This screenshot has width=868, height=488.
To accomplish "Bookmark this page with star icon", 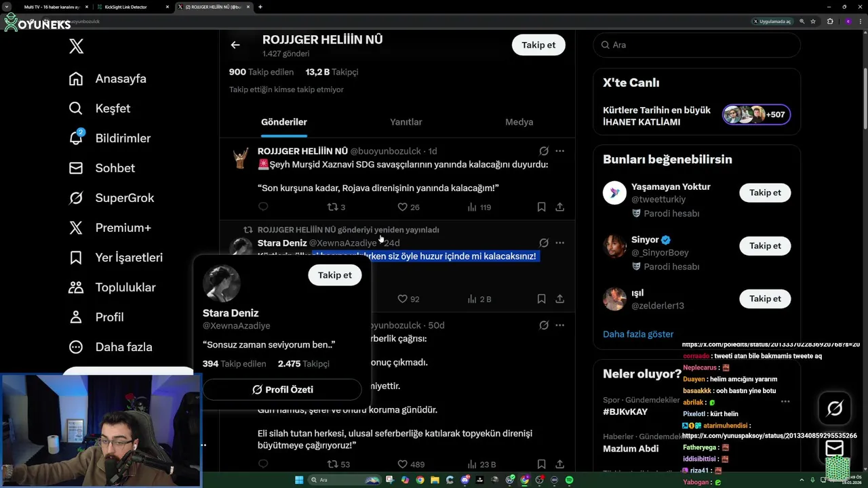I will click(813, 21).
